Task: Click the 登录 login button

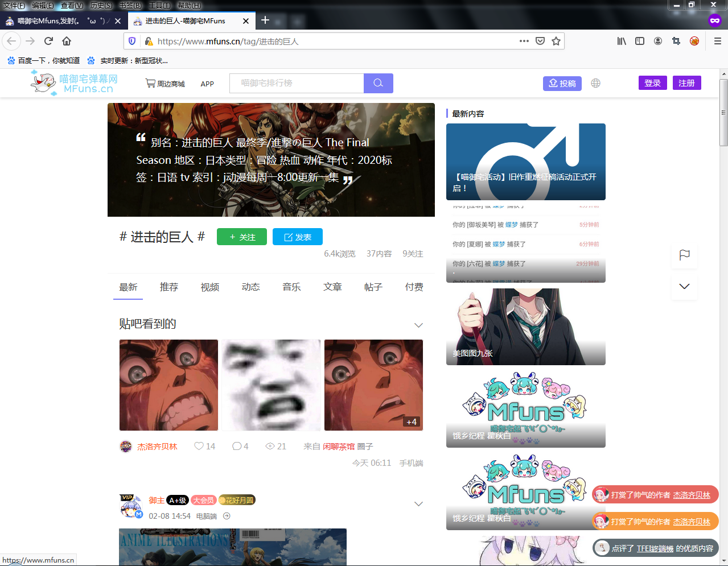Action: pyautogui.click(x=652, y=83)
